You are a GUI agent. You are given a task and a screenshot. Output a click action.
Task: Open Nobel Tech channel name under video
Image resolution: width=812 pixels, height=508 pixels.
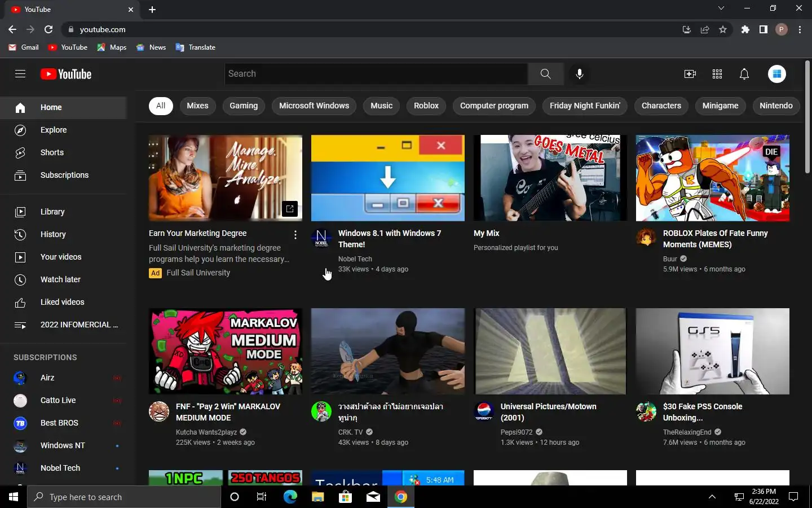tap(355, 259)
